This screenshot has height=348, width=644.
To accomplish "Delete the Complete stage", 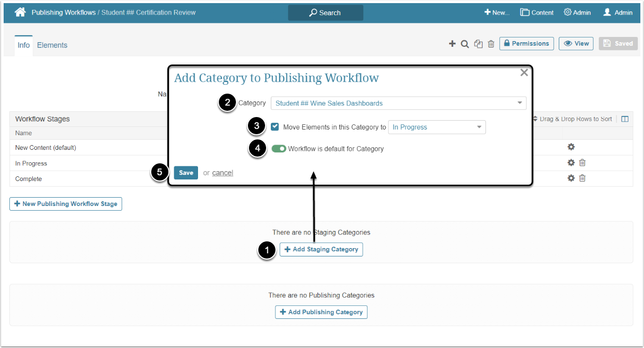I will point(582,178).
